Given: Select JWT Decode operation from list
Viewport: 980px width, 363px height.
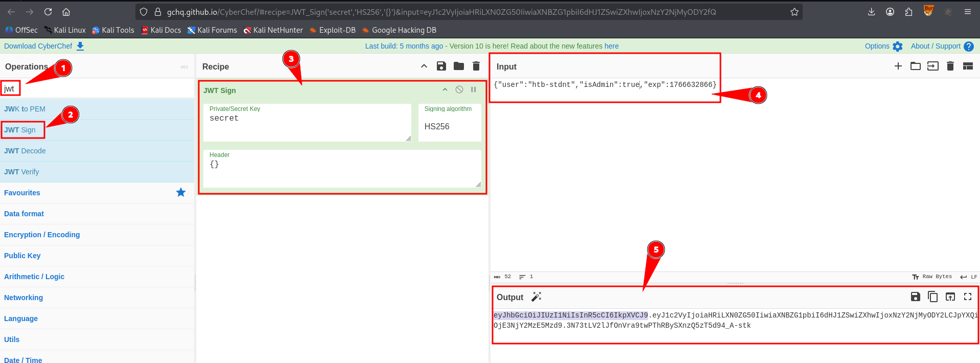Looking at the screenshot, I should 25,151.
